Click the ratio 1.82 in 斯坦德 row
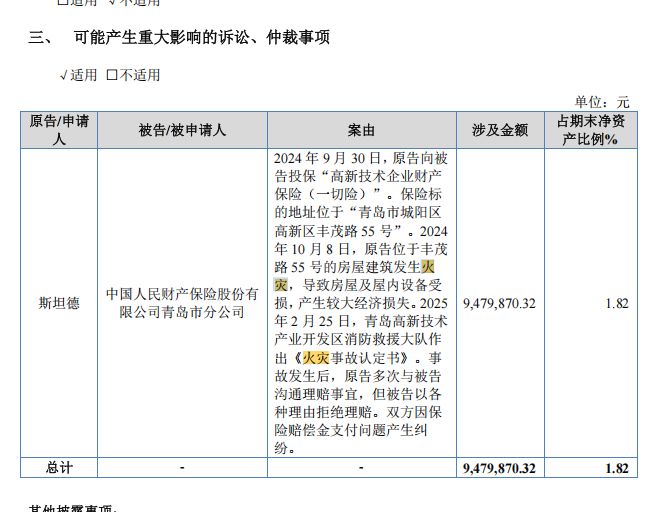The height and width of the screenshot is (512, 656). pos(617,303)
